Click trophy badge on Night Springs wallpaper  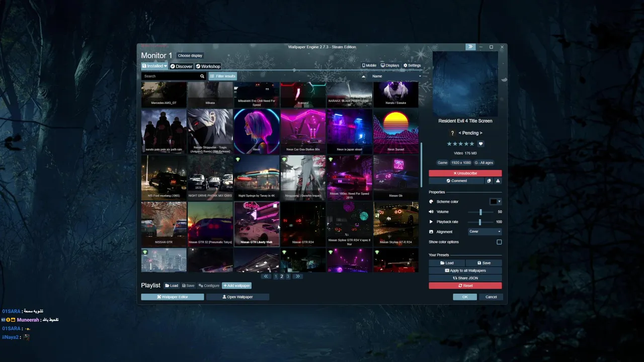[238, 159]
